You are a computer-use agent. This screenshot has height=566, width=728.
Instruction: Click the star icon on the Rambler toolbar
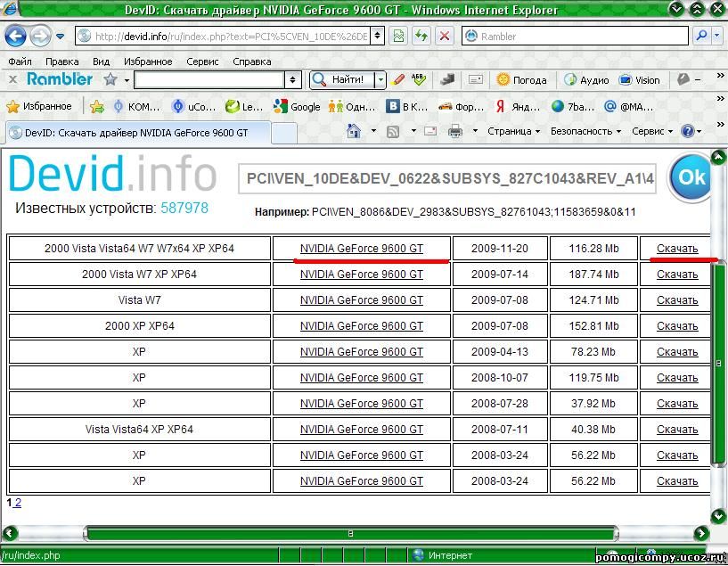tap(110, 79)
